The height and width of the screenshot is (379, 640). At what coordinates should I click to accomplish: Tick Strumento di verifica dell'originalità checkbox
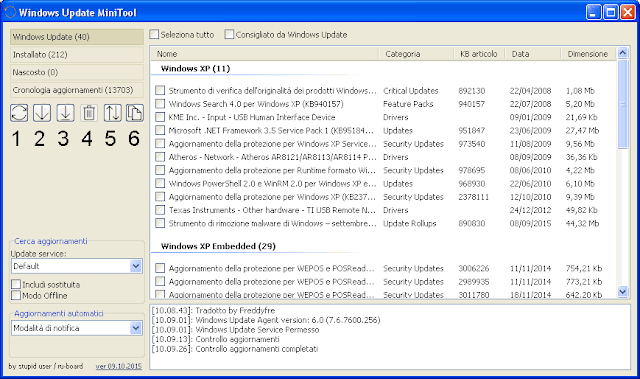tap(160, 91)
